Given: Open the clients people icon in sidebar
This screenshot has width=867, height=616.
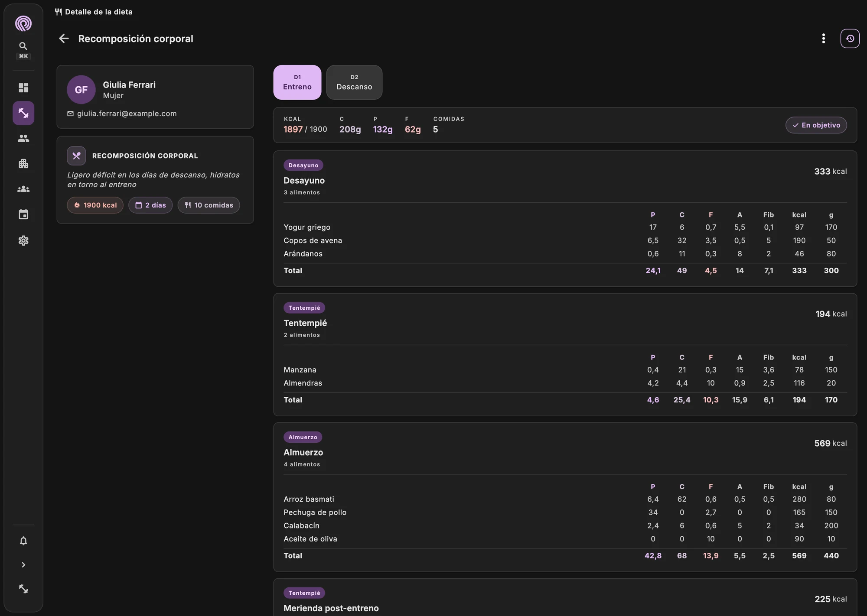Looking at the screenshot, I should click(23, 139).
